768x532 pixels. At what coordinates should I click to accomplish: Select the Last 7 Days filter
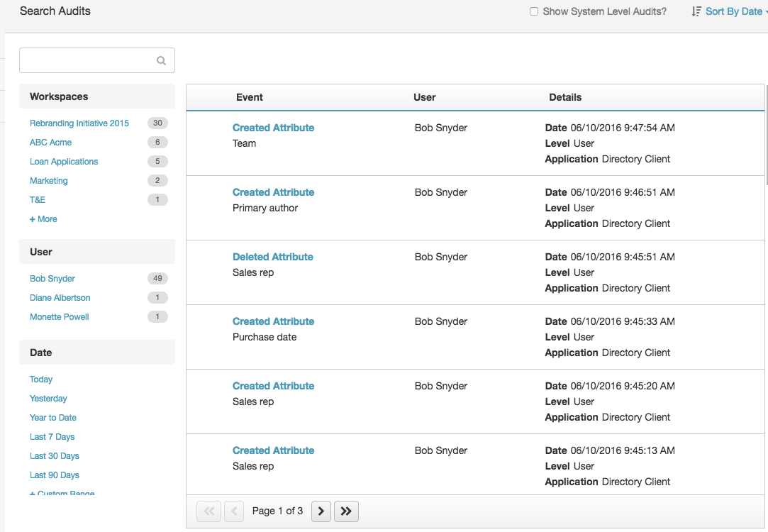point(52,437)
